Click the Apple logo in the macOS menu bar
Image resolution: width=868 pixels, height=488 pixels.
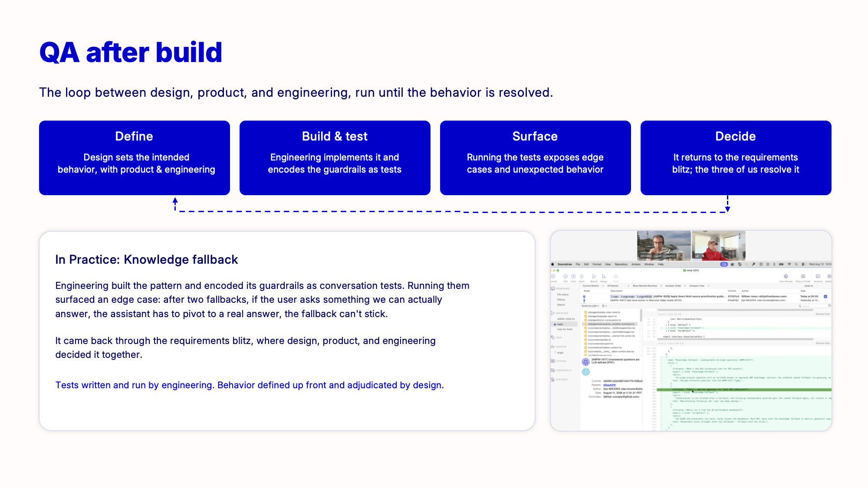tap(552, 264)
